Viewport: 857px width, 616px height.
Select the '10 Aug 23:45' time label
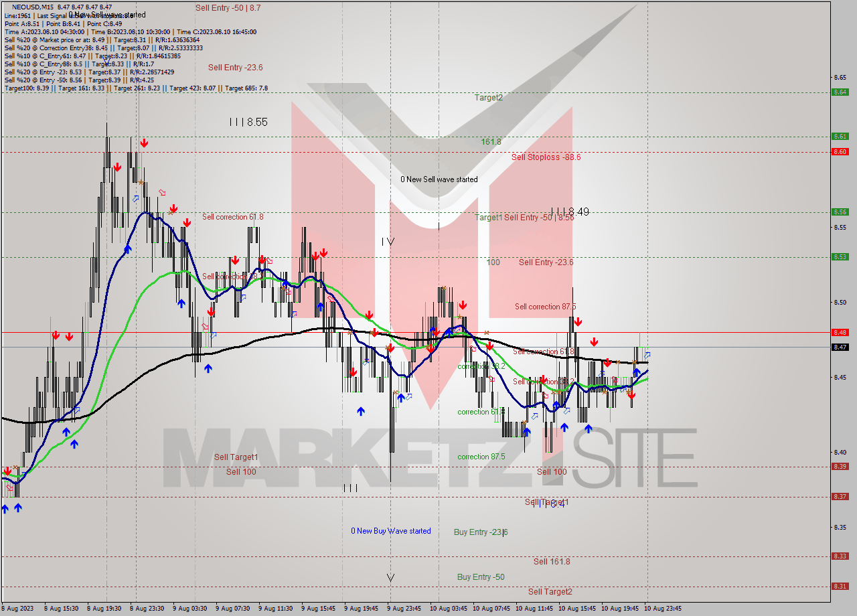(x=663, y=609)
